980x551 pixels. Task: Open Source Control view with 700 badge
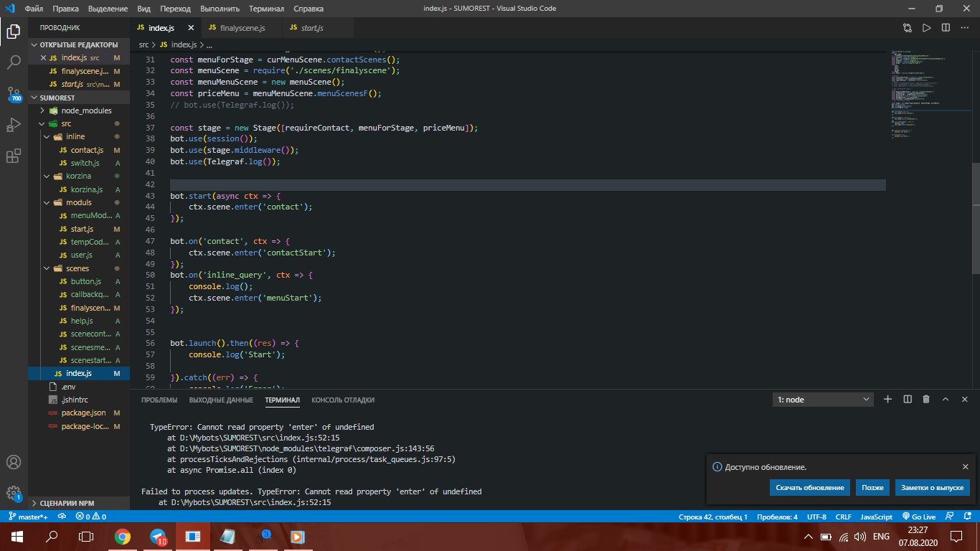14,94
